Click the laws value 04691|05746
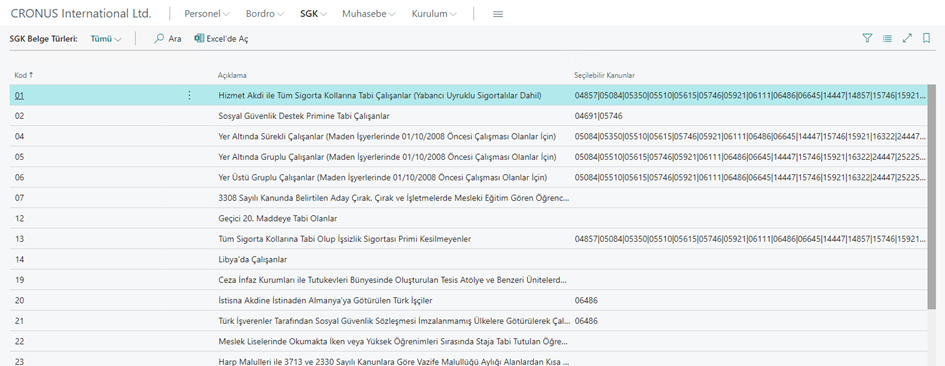The height and width of the screenshot is (366, 945). click(599, 116)
